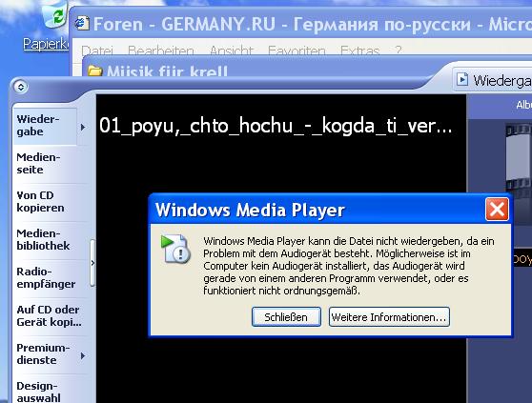Open Weitere Informationen about the error

tap(389, 317)
